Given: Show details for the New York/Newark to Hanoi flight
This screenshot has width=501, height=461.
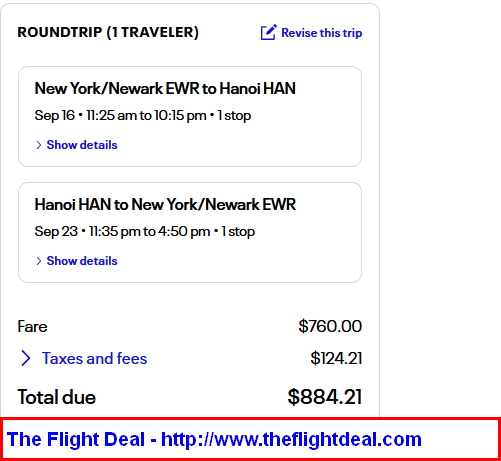Looking at the screenshot, I should (x=82, y=145).
